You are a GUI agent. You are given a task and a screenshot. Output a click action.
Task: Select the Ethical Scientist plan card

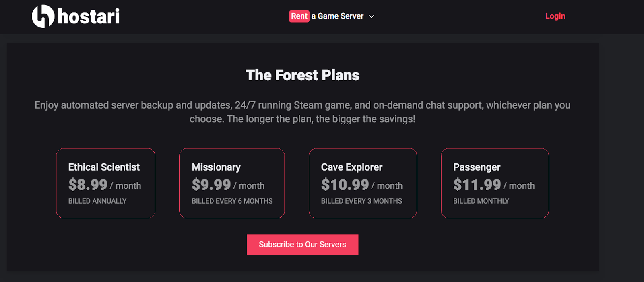[105, 183]
